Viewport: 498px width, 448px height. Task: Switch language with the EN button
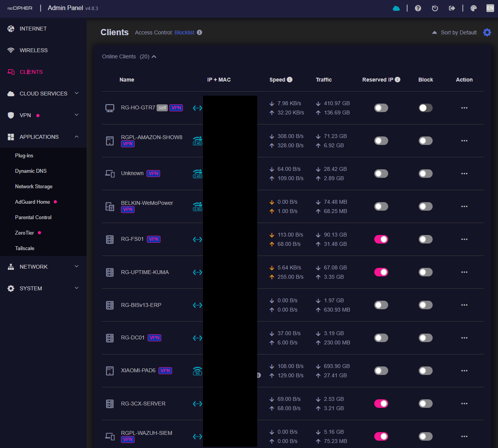click(x=490, y=8)
